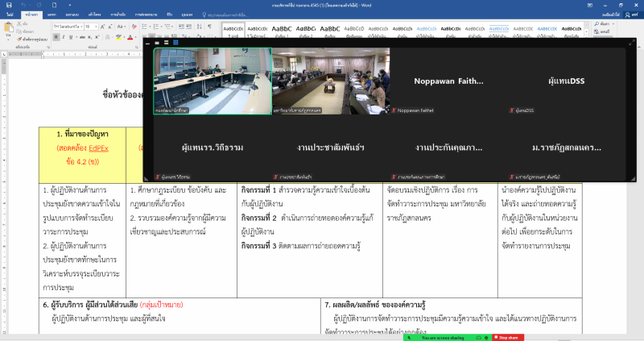The height and width of the screenshot is (341, 644).
Task: Toggle Underline formatting in the ribbon
Action: (x=72, y=36)
